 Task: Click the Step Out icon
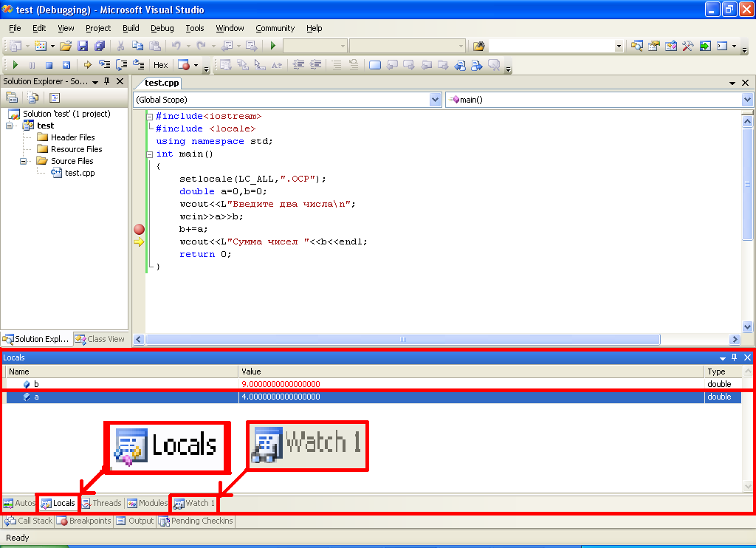pos(138,65)
